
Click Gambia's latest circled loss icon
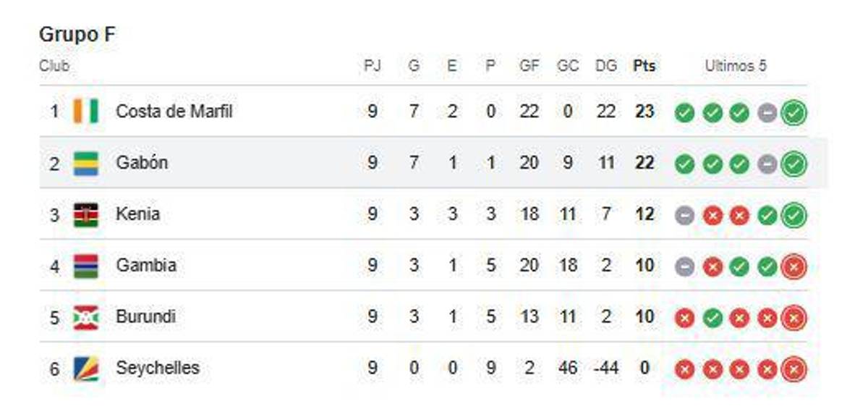point(793,267)
